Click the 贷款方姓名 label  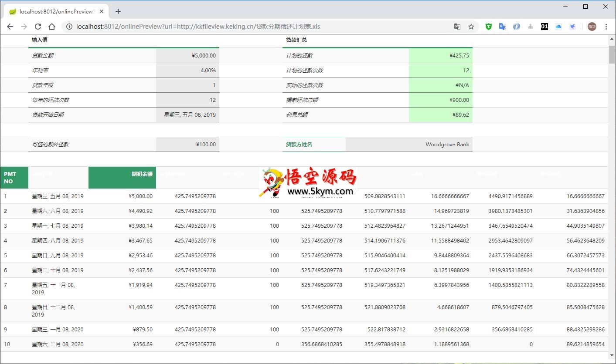299,144
